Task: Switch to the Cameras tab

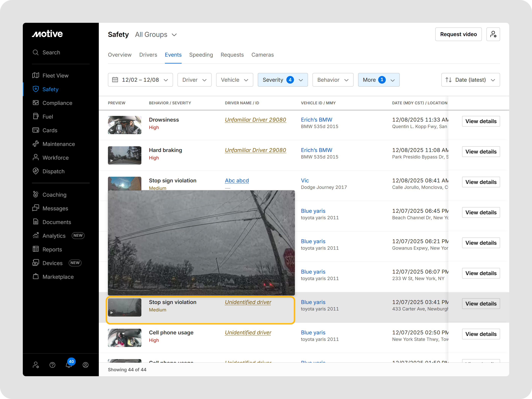Action: [x=262, y=55]
